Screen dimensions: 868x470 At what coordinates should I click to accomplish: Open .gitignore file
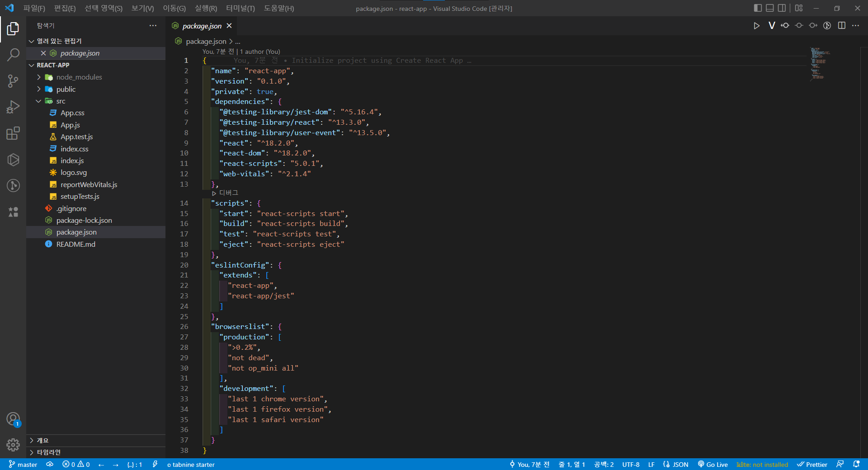tap(96, 209)
